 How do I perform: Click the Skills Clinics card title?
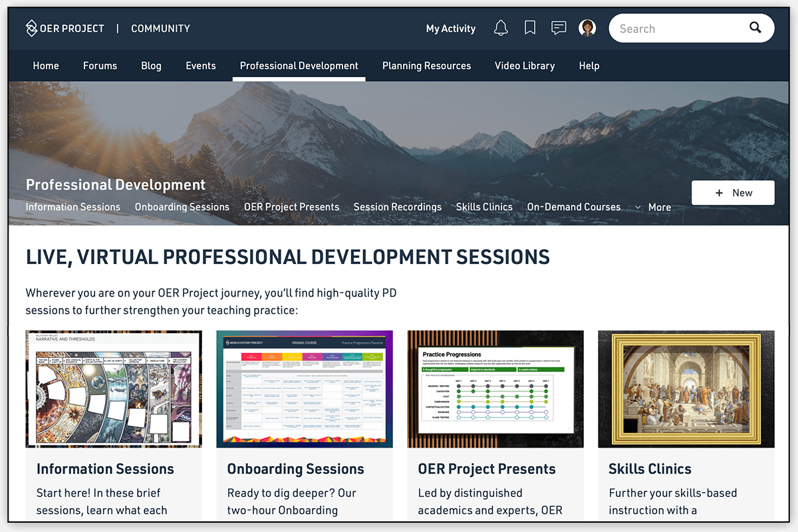[650, 469]
